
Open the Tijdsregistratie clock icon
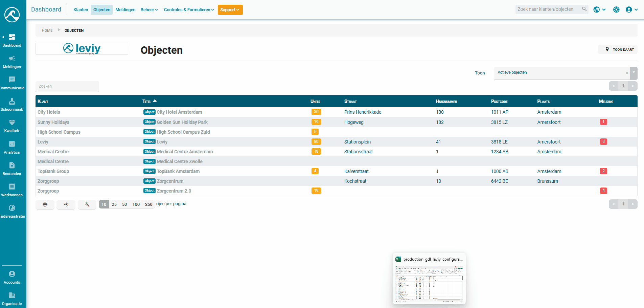(x=12, y=208)
